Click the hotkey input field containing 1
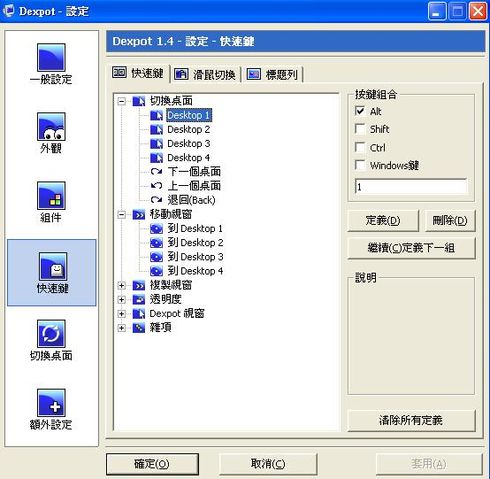 pos(411,187)
